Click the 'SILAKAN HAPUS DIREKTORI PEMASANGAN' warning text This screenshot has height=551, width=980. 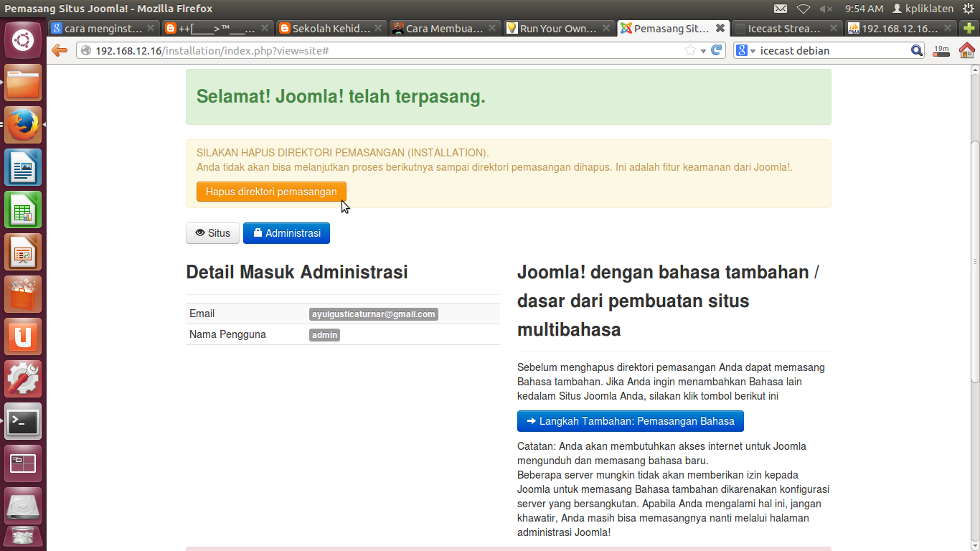342,153
